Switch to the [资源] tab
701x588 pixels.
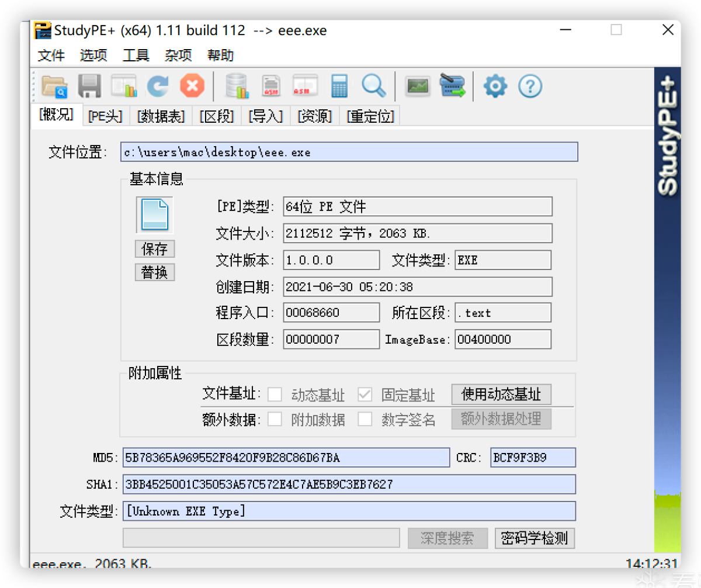314,116
